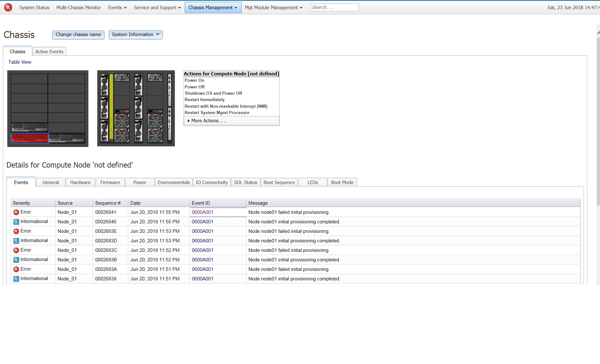
Task: Click Informational icon for sequence 0002683B
Action: [x=16, y=260]
